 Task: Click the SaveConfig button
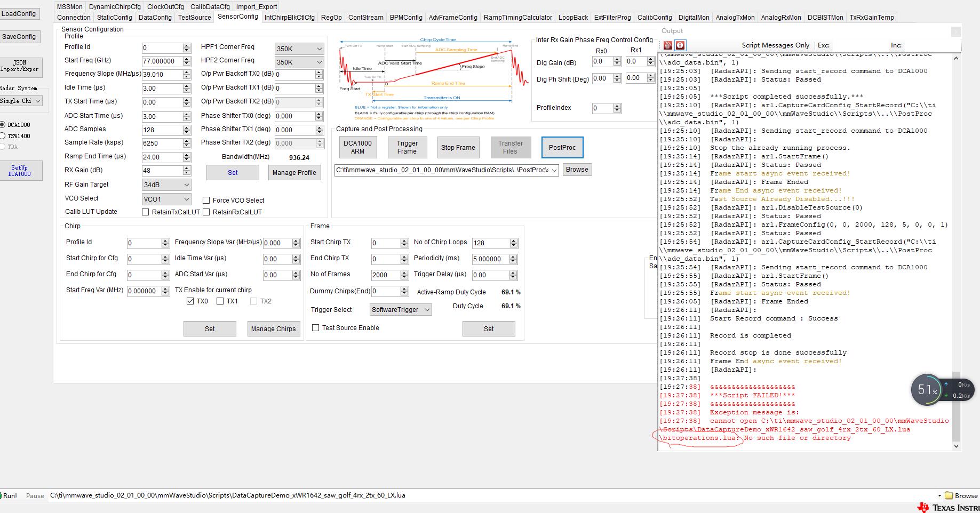click(19, 37)
